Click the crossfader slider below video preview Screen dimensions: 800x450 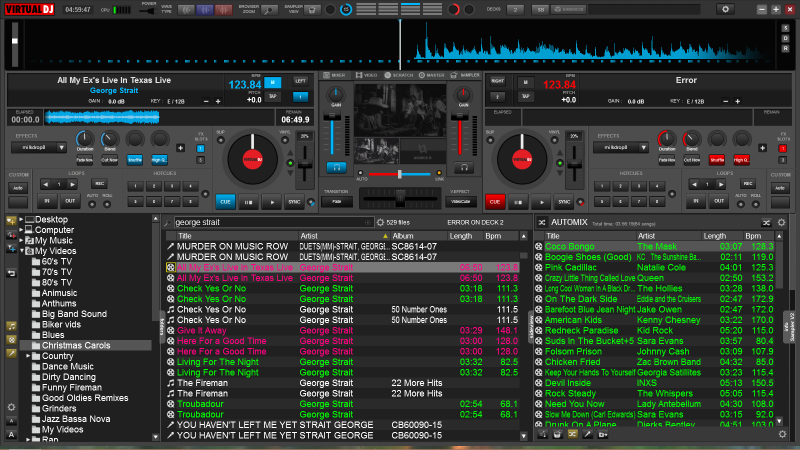pyautogui.click(x=400, y=175)
